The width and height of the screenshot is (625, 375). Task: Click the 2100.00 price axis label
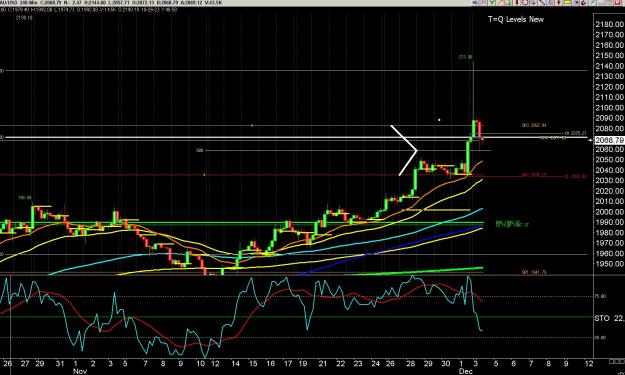[x=609, y=108]
